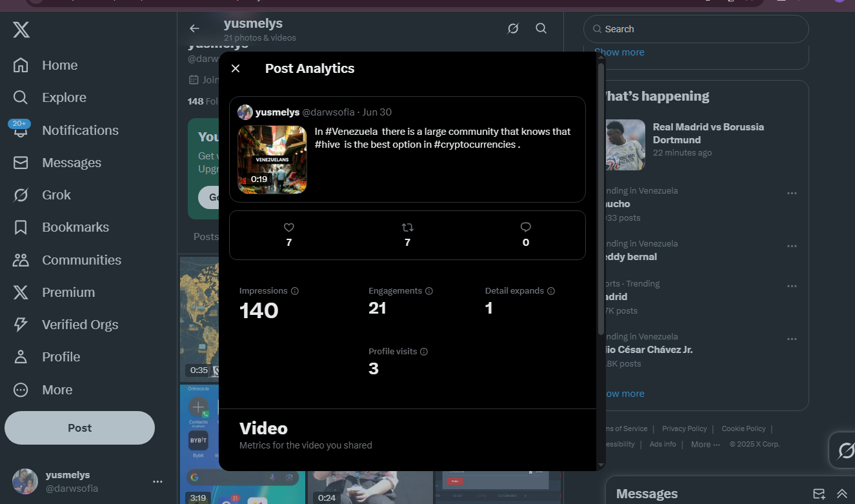Open the 0:35 map video thumbnail
The width and height of the screenshot is (855, 504).
click(199, 318)
